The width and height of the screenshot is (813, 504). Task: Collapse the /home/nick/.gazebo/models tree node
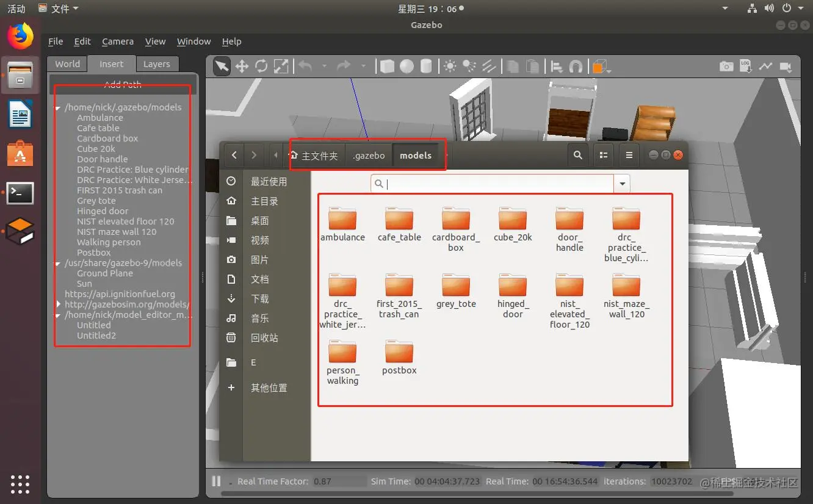click(x=58, y=107)
